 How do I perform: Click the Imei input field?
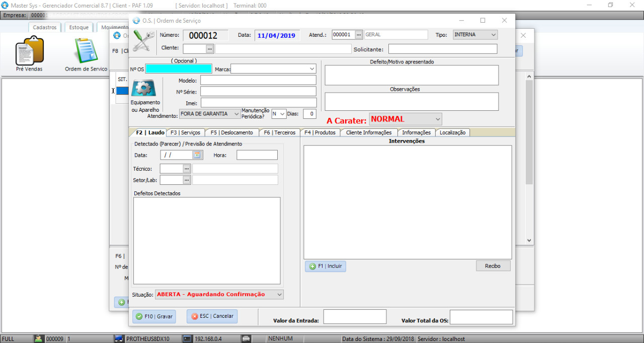click(x=258, y=103)
